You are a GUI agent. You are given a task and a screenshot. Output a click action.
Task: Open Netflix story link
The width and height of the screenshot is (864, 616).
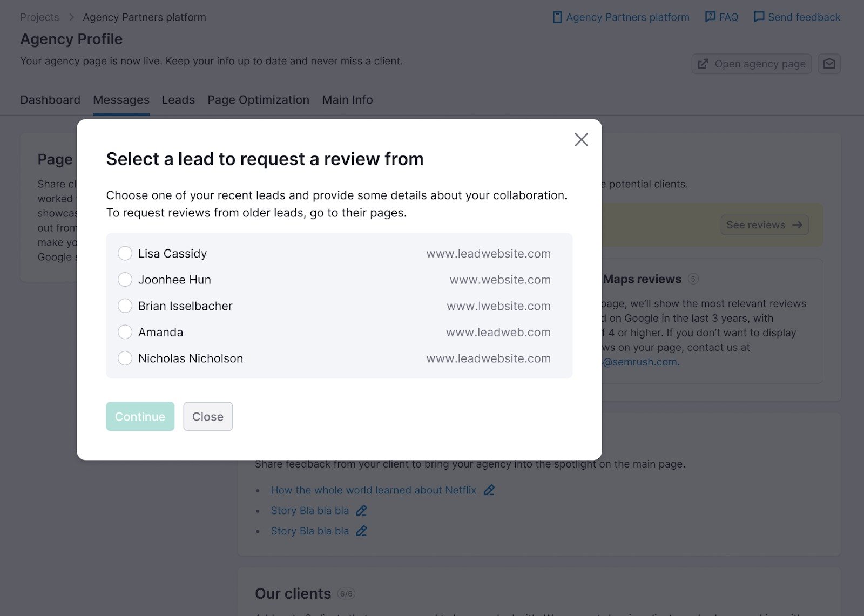pos(374,490)
